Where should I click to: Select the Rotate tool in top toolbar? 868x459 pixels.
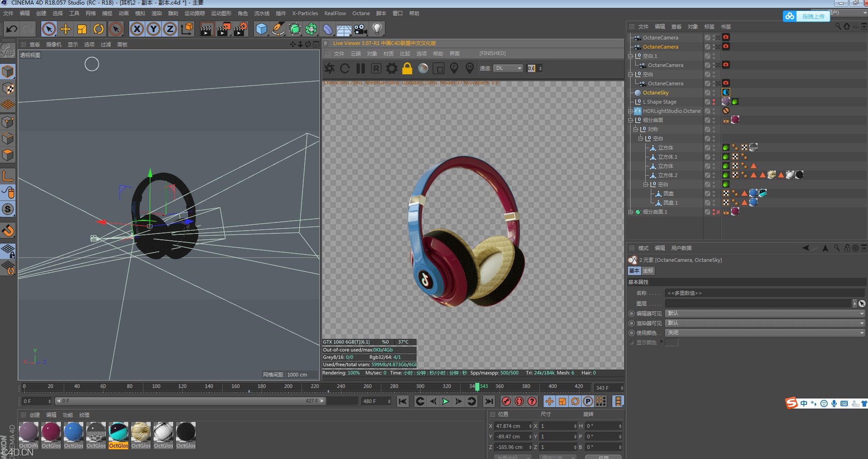99,29
